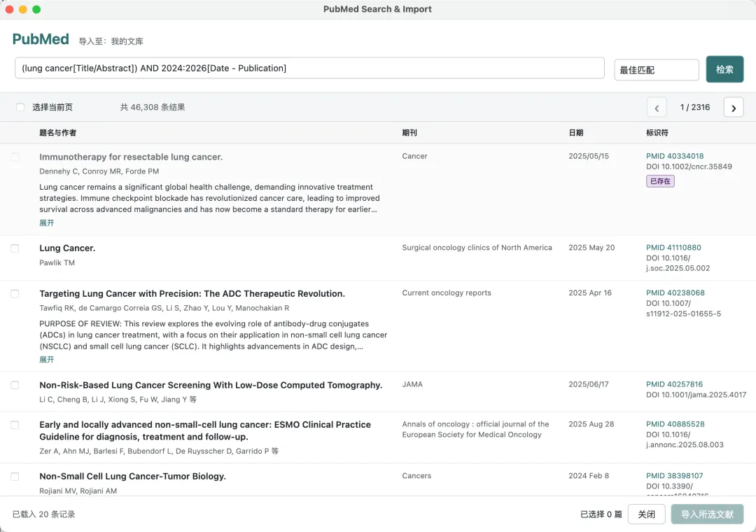
Task: Click the 导入所选文献 import button
Action: pyautogui.click(x=707, y=514)
